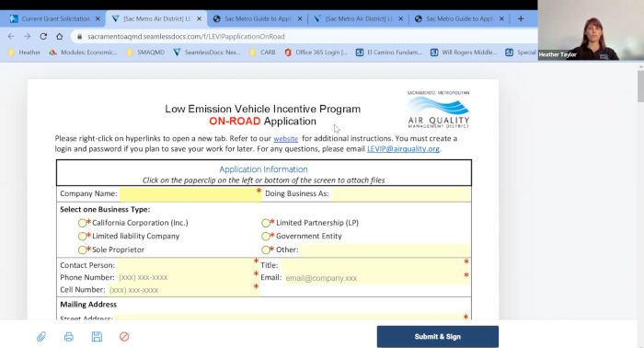Viewport: 644px width, 348px height.
Task: Click the print icon in bottom toolbar
Action: point(69,337)
